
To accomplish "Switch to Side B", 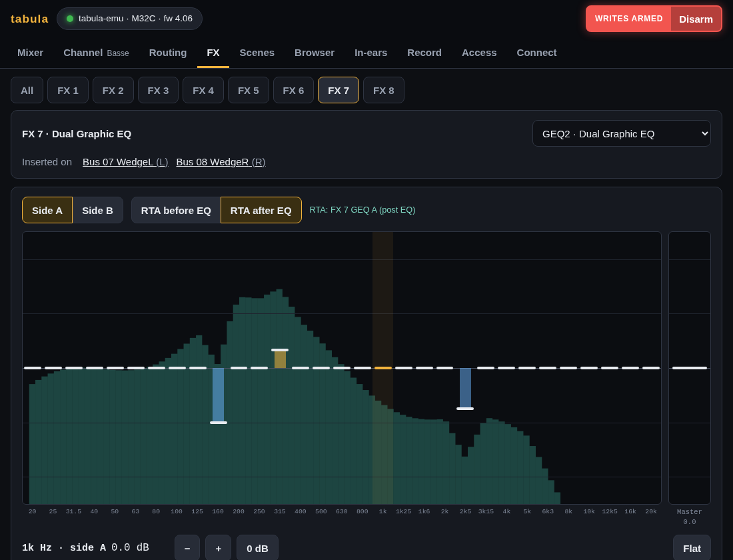I will point(98,210).
